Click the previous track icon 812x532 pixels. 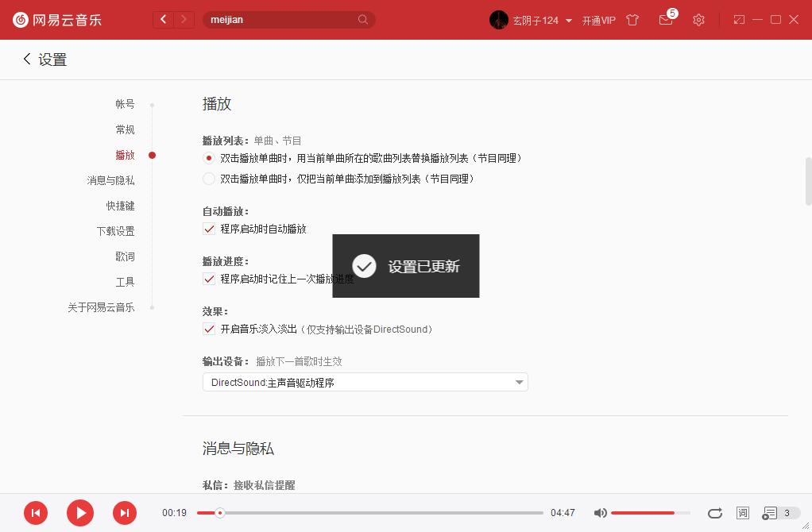(36, 513)
